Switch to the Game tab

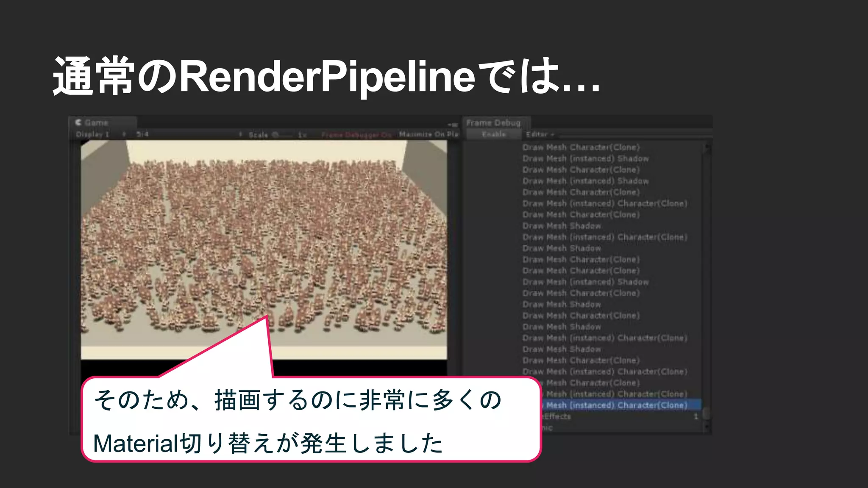[102, 122]
